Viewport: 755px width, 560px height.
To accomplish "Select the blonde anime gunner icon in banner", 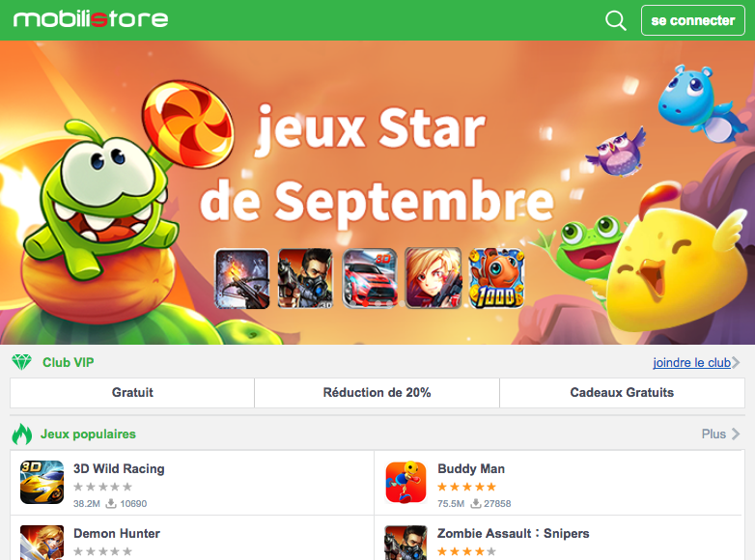I will coord(433,278).
